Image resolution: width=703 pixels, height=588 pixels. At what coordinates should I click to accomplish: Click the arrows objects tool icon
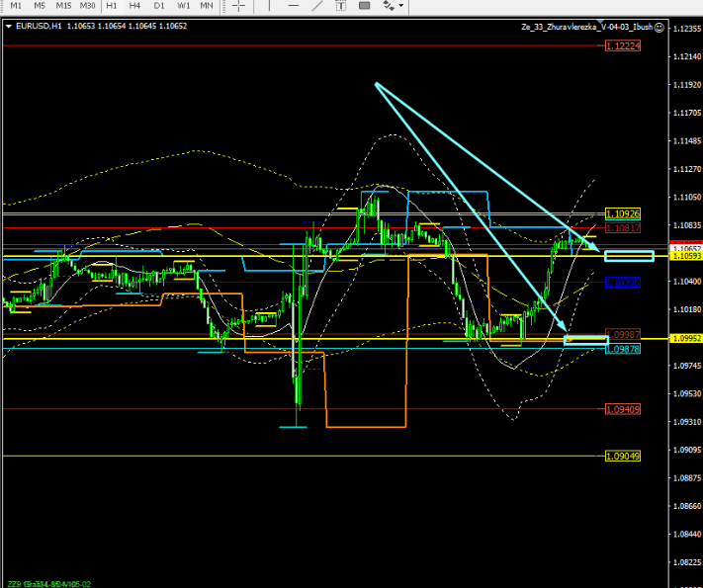[388, 5]
